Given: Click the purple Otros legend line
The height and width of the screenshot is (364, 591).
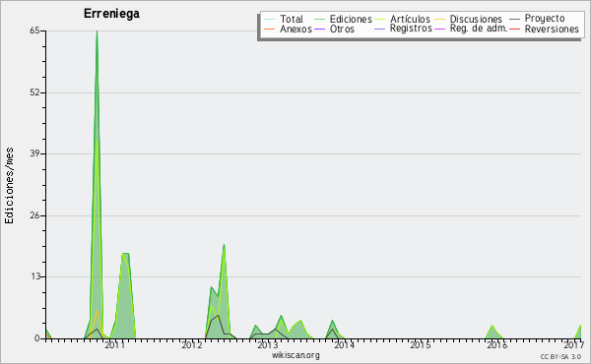Looking at the screenshot, I should click(x=319, y=29).
